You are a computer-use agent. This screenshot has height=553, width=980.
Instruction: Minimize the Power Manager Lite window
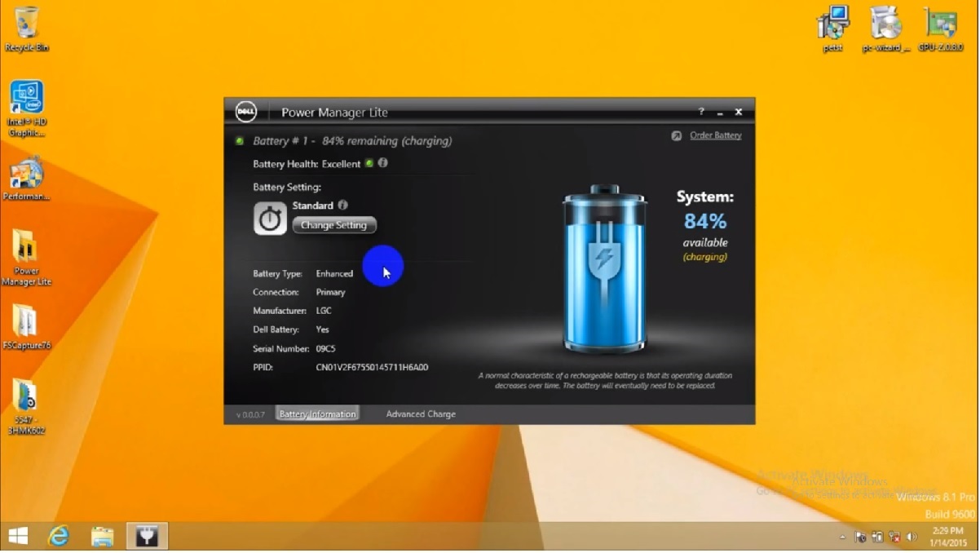pos(720,112)
